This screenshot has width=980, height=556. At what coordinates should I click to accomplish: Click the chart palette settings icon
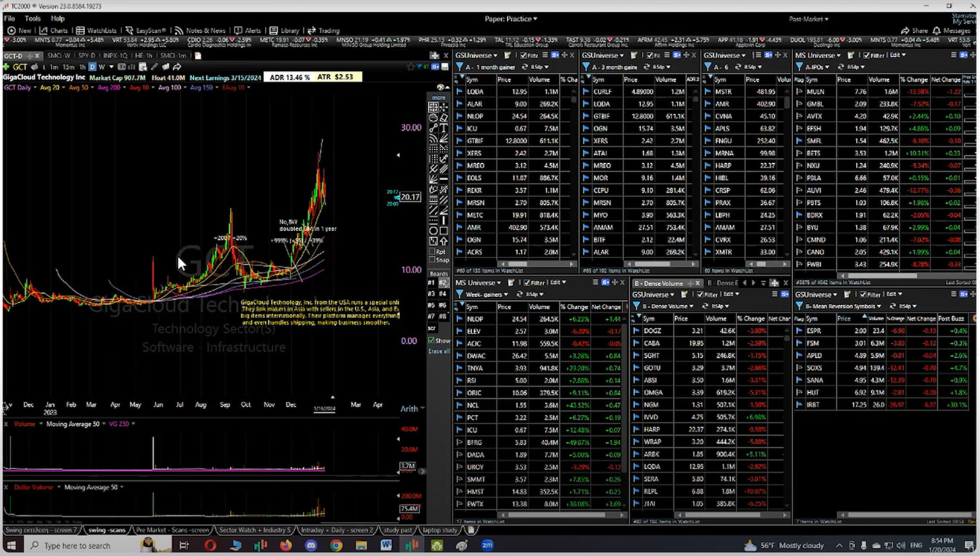tap(441, 87)
